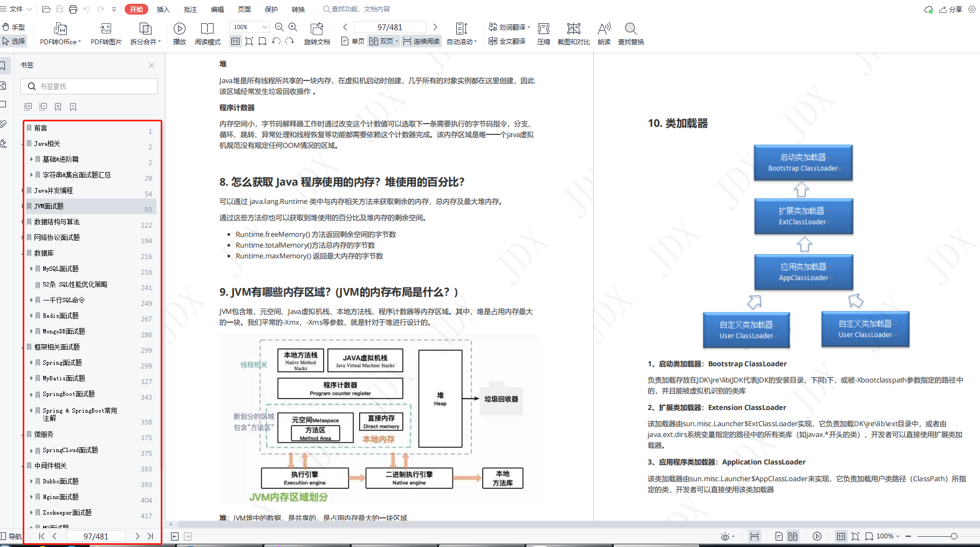The width and height of the screenshot is (980, 547).
Task: Adjust the status bar zoom slider handle
Action: click(954, 536)
